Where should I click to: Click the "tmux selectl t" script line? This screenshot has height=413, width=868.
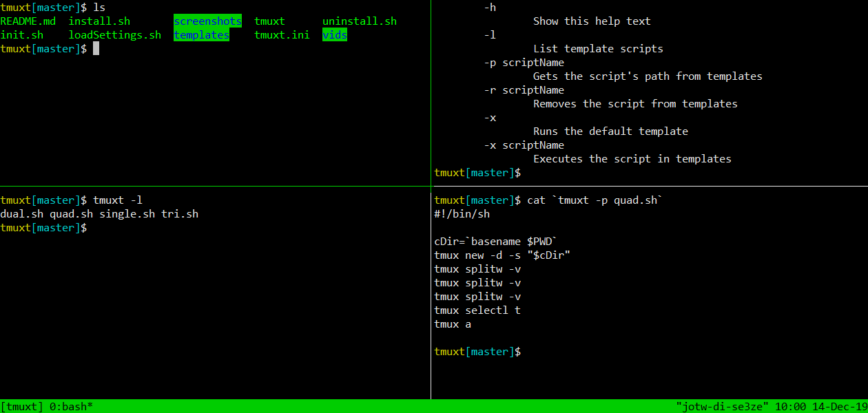(477, 310)
